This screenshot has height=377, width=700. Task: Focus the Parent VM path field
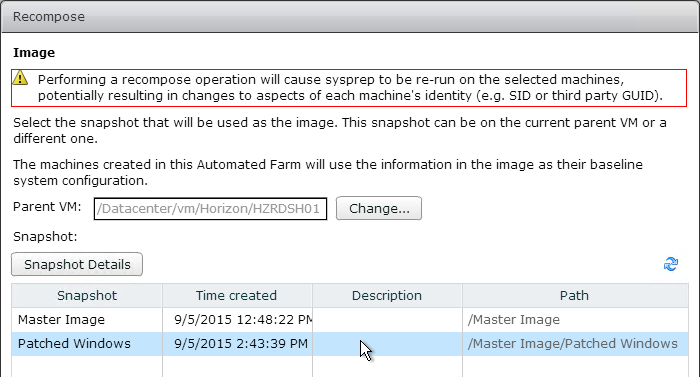click(210, 209)
